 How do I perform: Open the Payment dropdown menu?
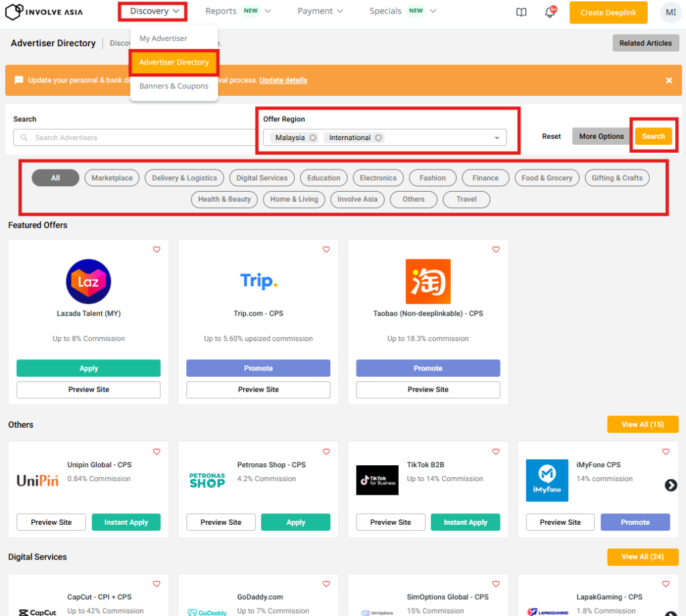pos(320,11)
